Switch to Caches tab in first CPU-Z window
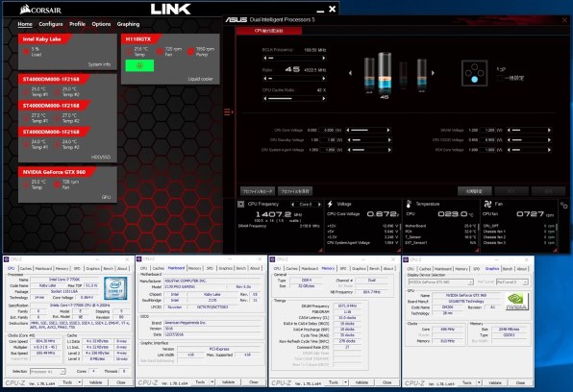 [x=26, y=268]
